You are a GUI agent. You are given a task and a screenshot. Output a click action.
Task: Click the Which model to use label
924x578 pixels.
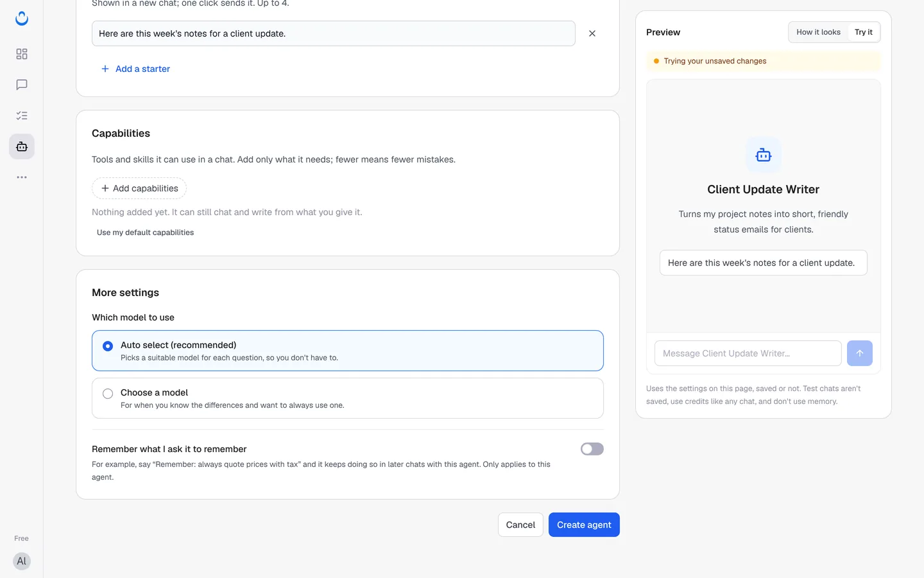coord(133,317)
